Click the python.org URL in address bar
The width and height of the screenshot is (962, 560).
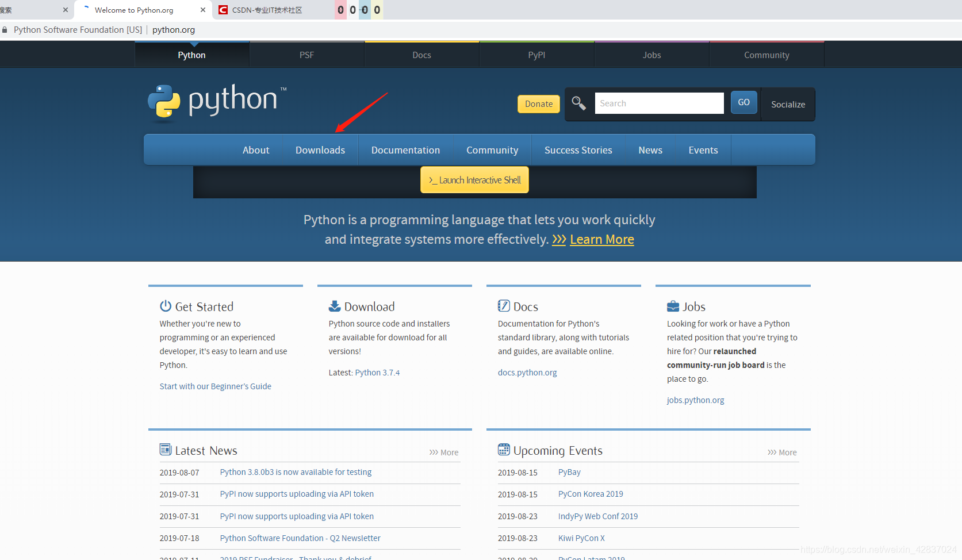click(x=174, y=30)
